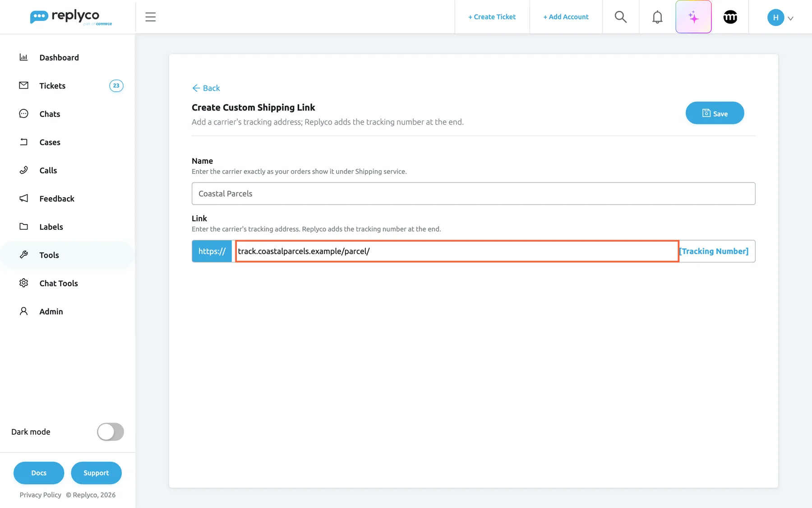812x508 pixels.
Task: Collapse sidebar with hamburger menu icon
Action: pyautogui.click(x=150, y=17)
